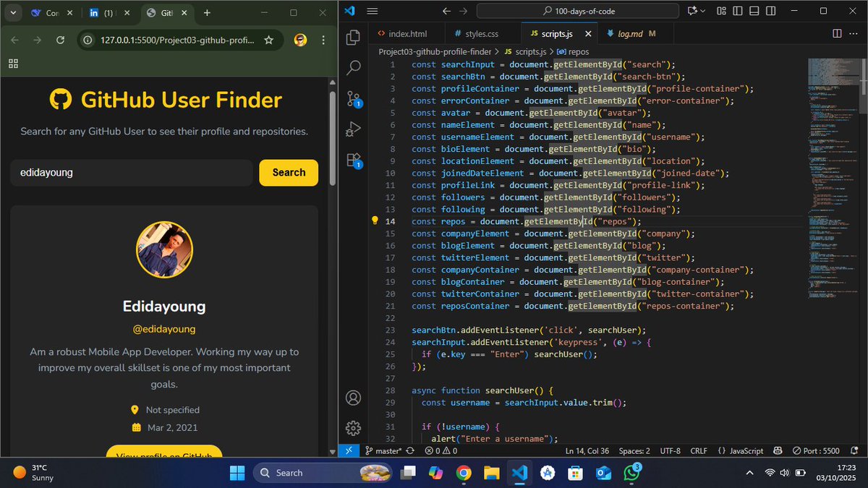
Task: Go back in VS Code navigation
Action: [x=446, y=11]
